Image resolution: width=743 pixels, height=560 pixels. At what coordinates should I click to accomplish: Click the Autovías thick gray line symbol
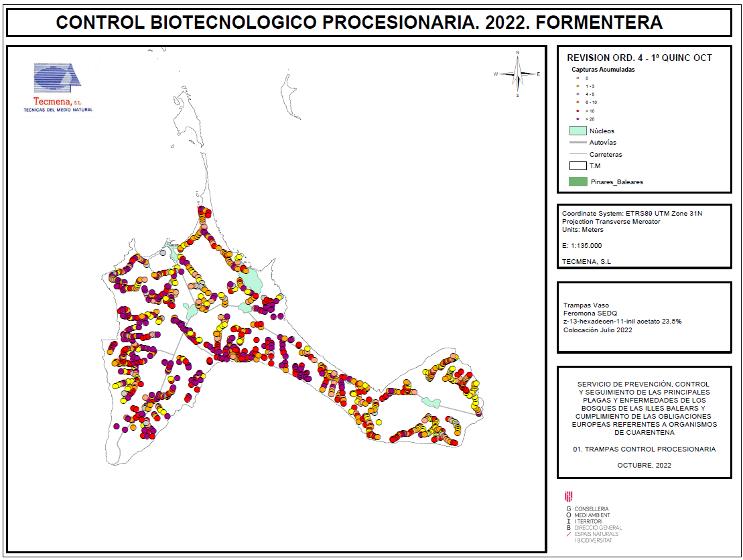click(578, 143)
